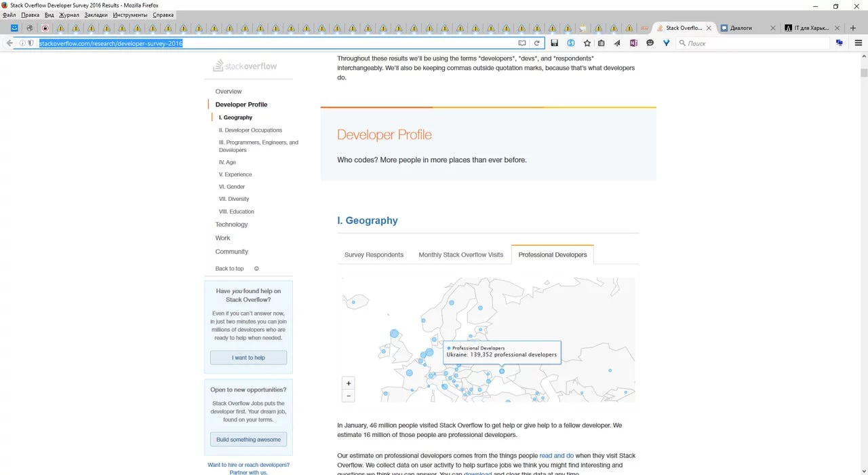This screenshot has height=475, width=868.
Task: Click the Back to top link
Action: pyautogui.click(x=229, y=269)
